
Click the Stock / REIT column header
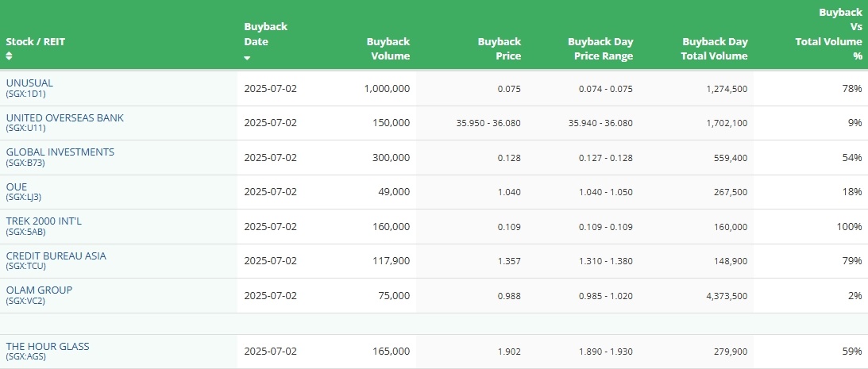(x=36, y=41)
